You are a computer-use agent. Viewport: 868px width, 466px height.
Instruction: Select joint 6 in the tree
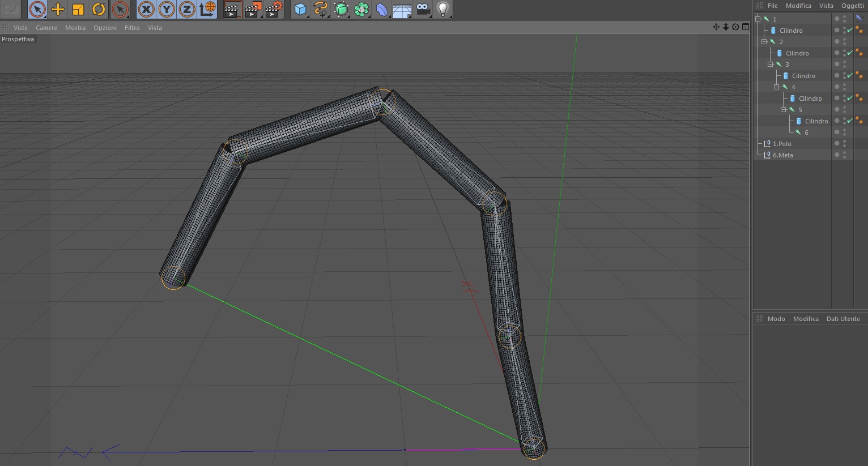tap(806, 132)
